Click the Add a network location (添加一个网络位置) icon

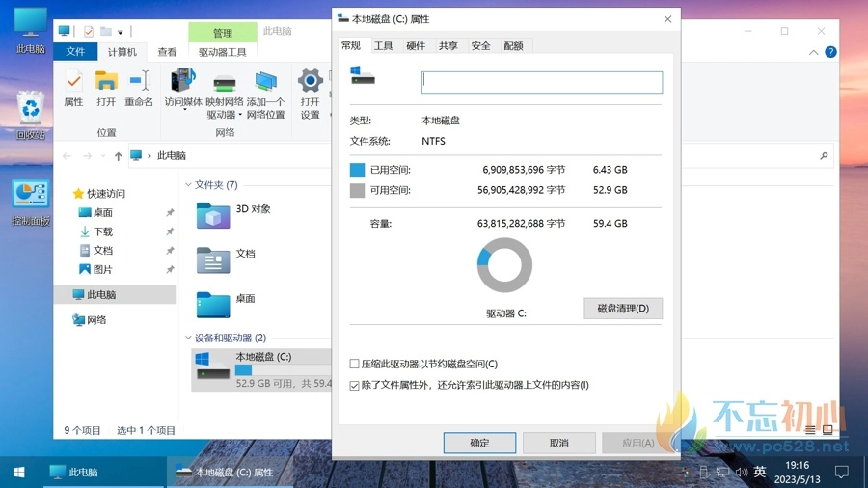click(266, 82)
